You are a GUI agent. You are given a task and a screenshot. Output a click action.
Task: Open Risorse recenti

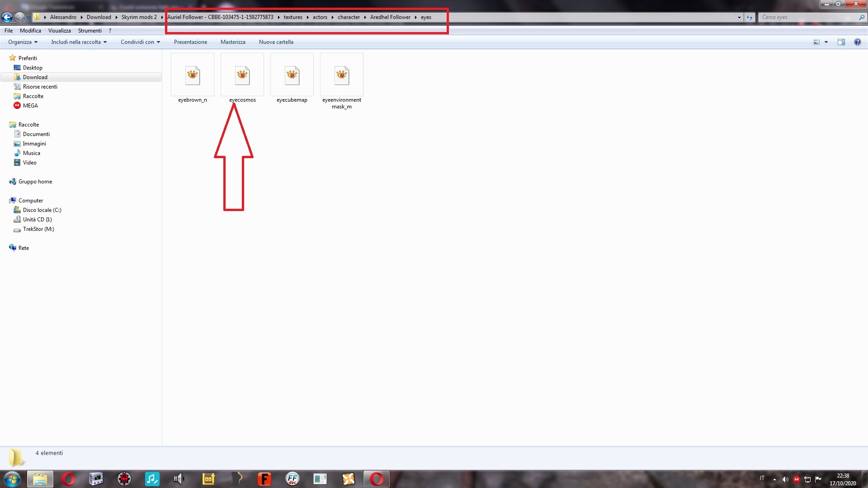click(40, 87)
